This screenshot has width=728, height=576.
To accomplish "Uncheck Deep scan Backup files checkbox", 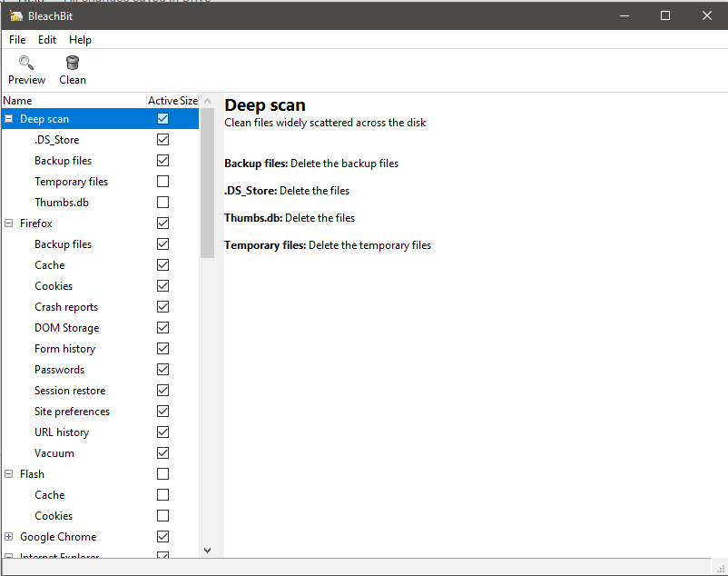I will point(163,160).
